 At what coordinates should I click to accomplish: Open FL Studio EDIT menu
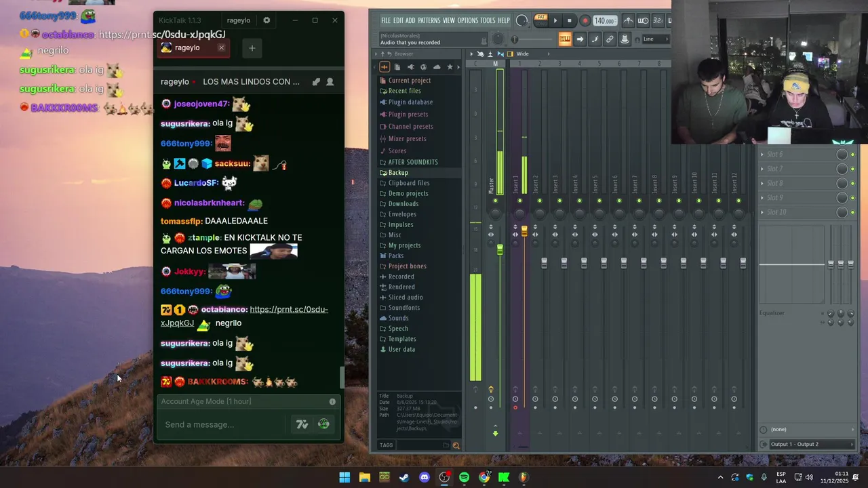coord(399,20)
